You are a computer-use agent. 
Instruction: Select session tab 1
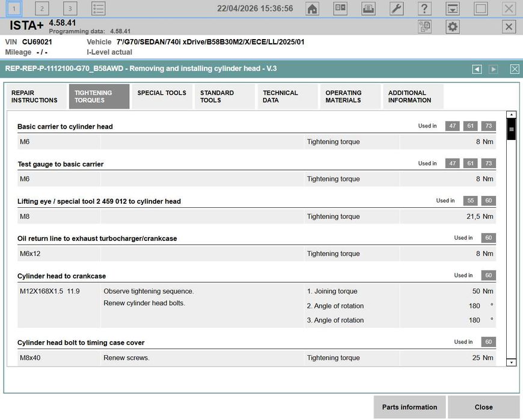click(x=14, y=8)
